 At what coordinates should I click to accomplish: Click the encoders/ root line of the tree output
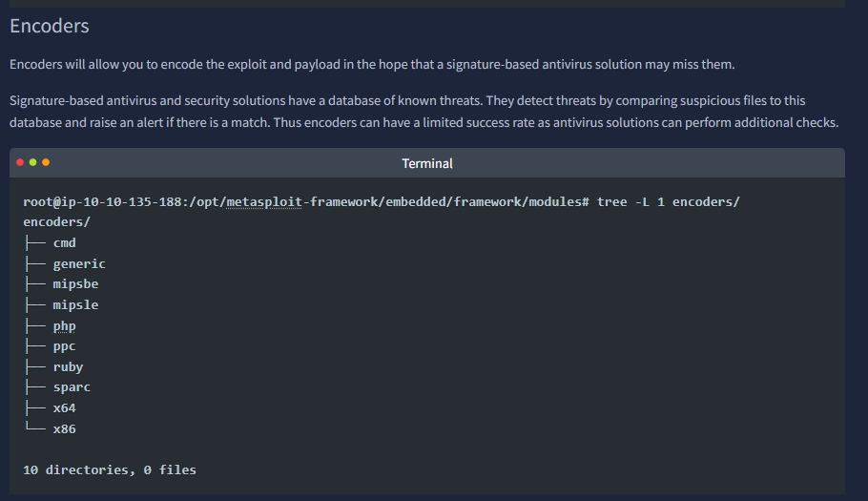pos(56,222)
